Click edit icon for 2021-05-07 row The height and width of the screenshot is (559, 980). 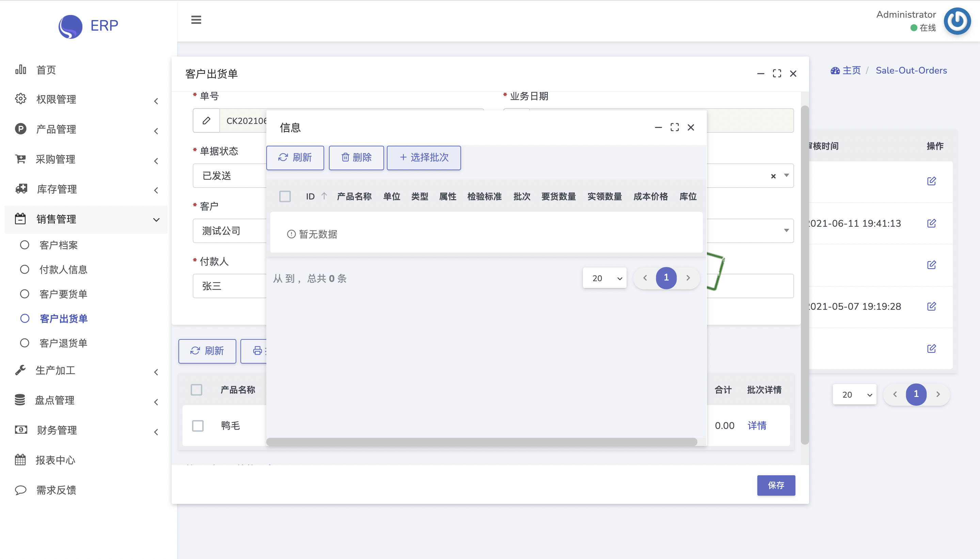coord(931,306)
